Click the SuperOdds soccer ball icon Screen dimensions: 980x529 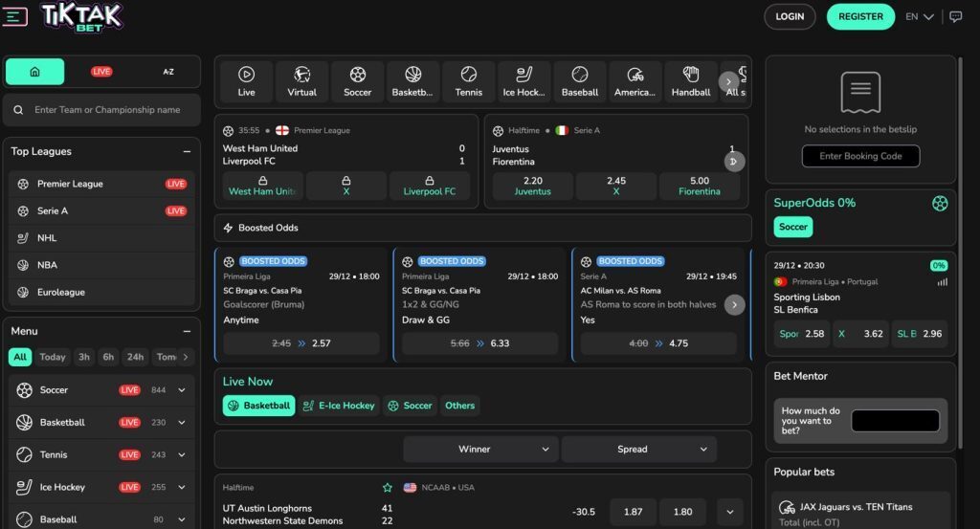point(940,203)
